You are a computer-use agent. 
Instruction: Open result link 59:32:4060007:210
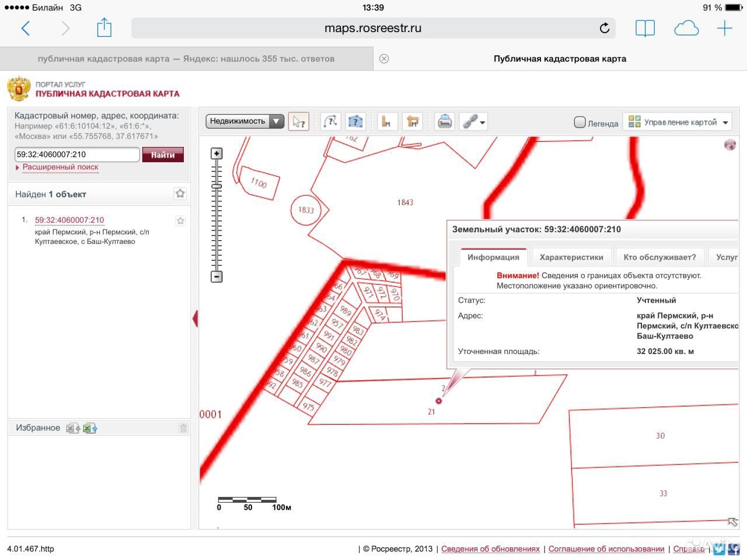pyautogui.click(x=69, y=220)
